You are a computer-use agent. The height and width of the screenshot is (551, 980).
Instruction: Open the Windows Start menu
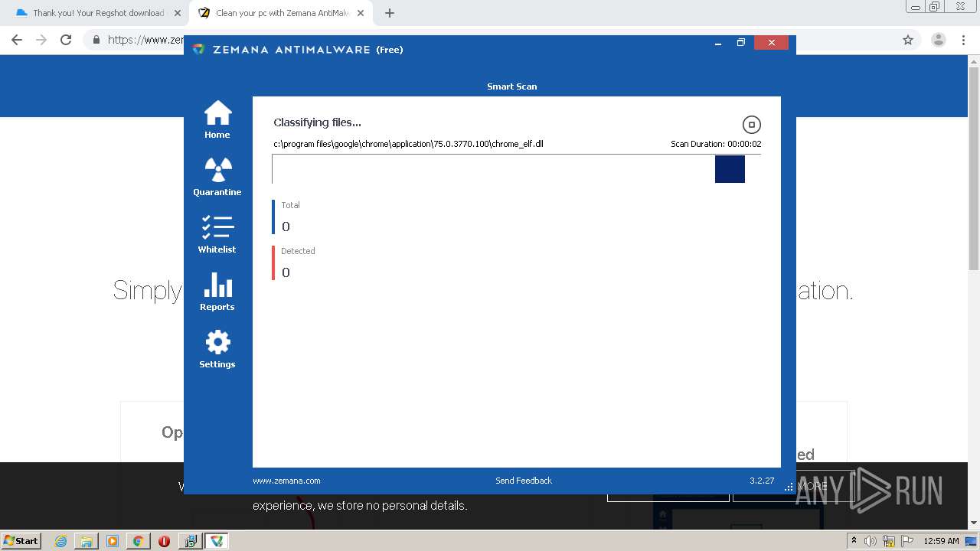pos(21,540)
